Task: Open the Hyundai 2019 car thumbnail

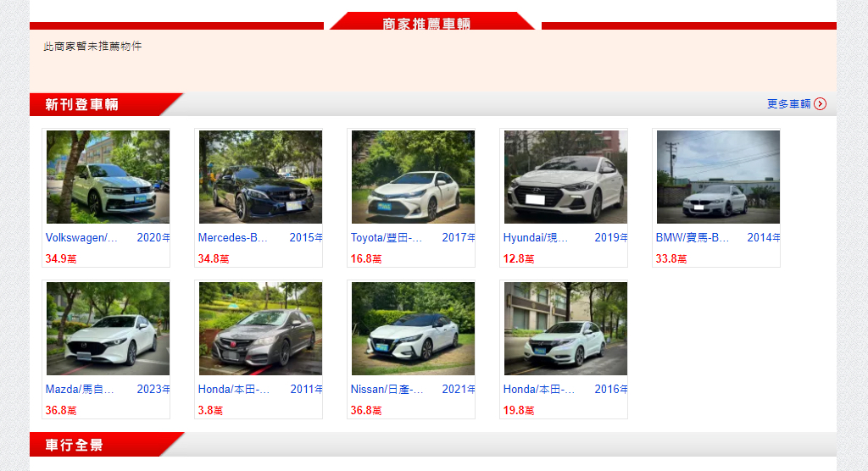Action: [565, 177]
